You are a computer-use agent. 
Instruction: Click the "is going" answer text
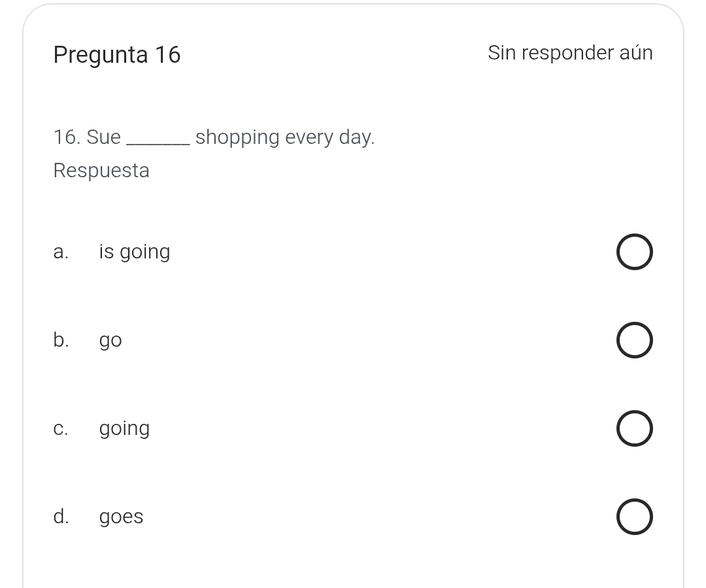pos(135,252)
